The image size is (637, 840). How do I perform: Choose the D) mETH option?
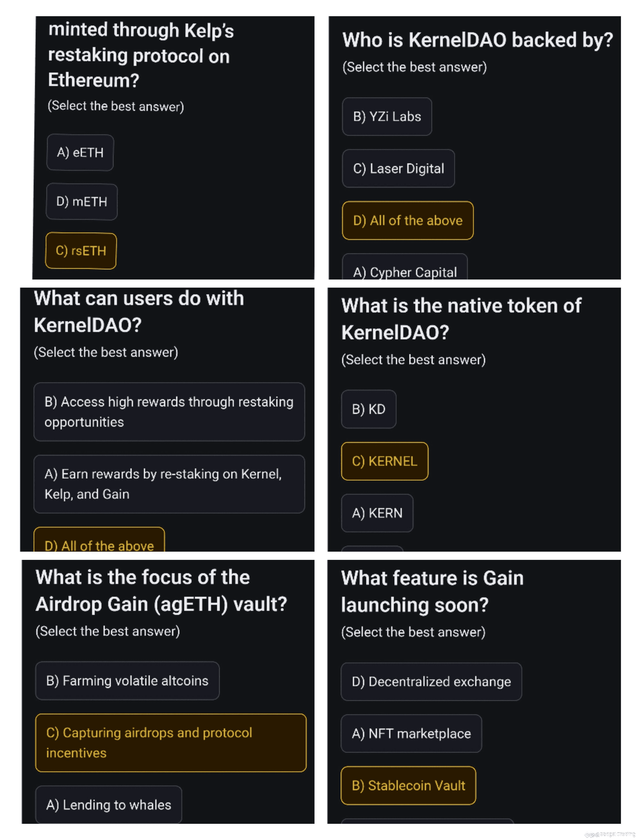[x=82, y=202]
